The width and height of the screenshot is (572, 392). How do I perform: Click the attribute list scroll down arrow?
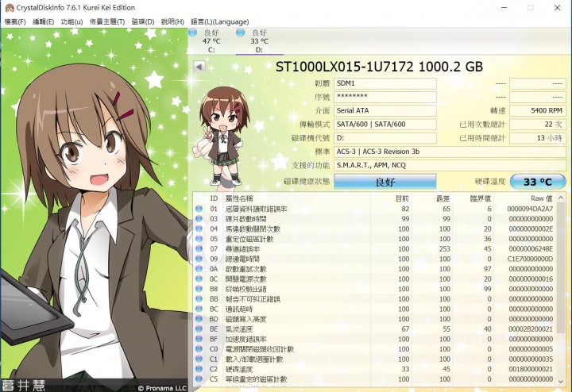(x=561, y=381)
